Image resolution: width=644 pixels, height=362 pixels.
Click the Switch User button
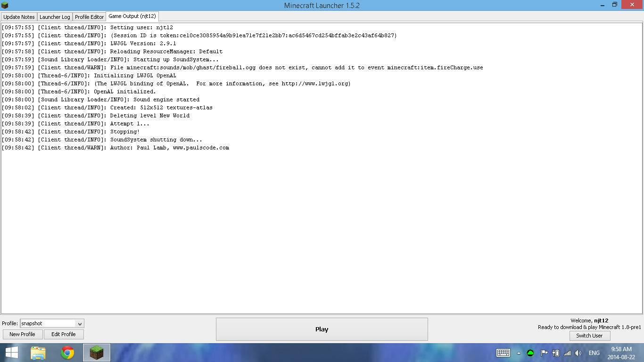[x=589, y=336]
